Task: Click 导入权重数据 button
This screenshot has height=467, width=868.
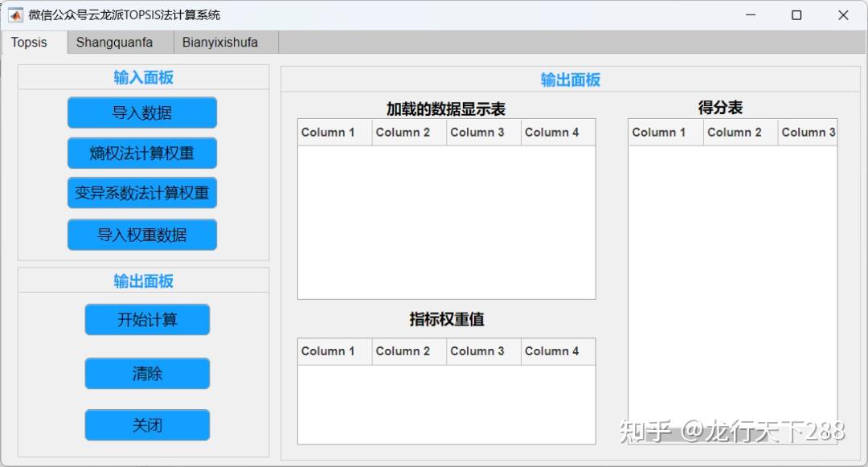Action: click(141, 234)
